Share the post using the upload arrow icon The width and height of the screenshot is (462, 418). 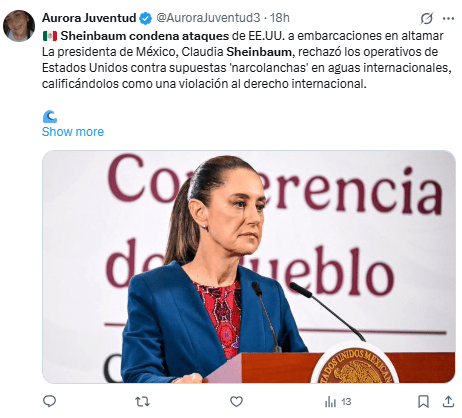pyautogui.click(x=448, y=401)
